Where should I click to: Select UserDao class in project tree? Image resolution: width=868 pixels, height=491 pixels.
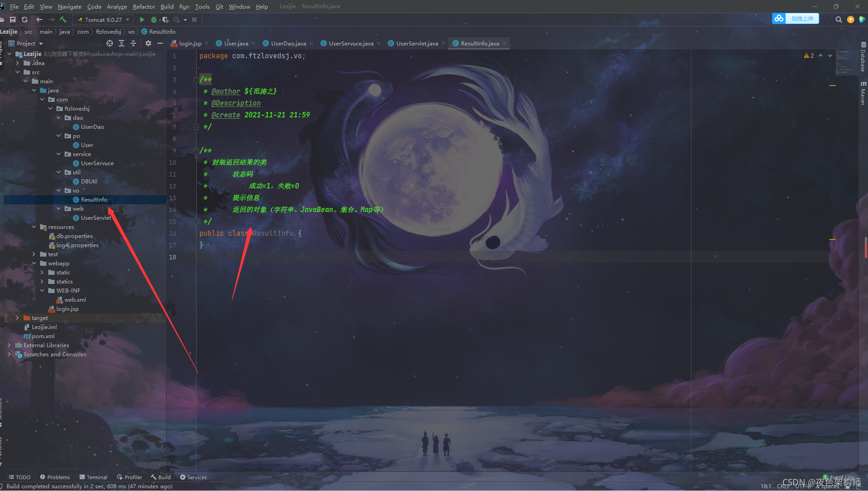(92, 127)
